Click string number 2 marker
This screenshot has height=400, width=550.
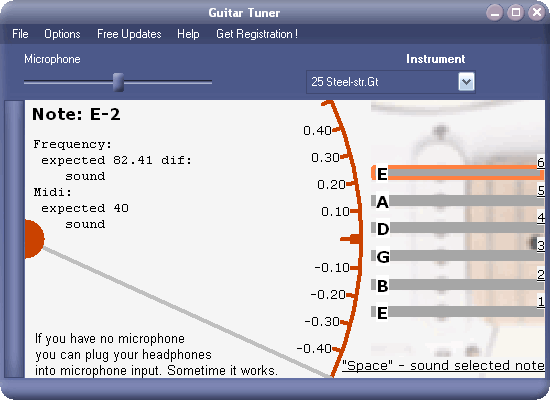pos(541,274)
